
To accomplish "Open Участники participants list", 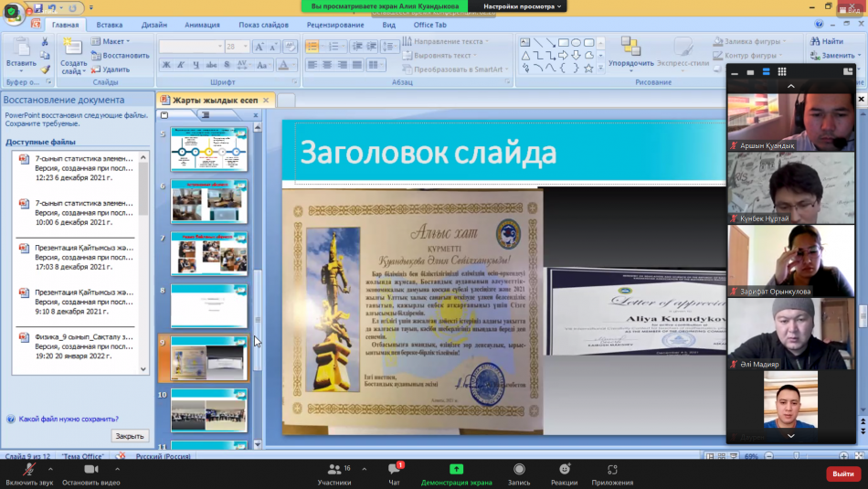I will tap(334, 474).
